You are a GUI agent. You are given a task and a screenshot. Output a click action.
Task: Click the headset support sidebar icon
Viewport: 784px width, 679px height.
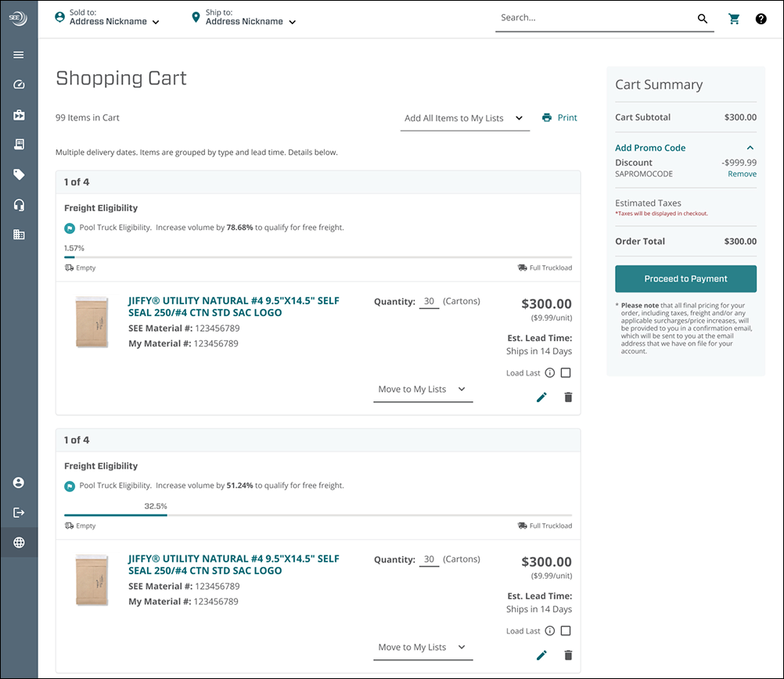(19, 205)
